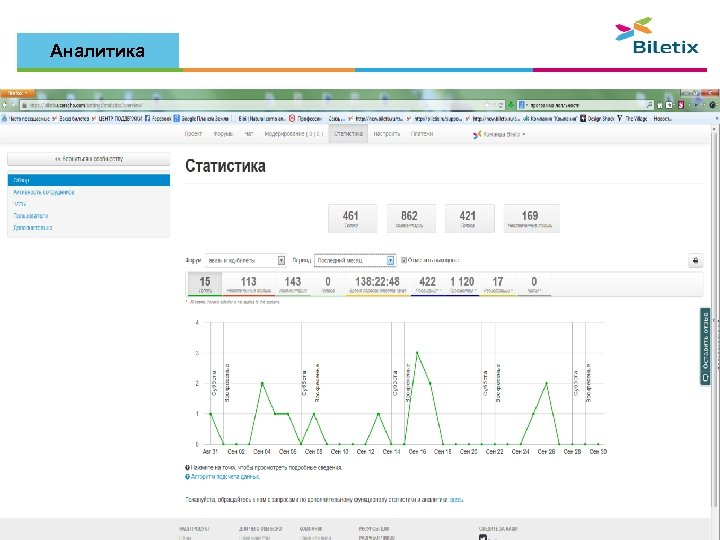Open the Google Планета Земля bookmark
Image resolution: width=720 pixels, height=540 pixels.
pos(201,118)
